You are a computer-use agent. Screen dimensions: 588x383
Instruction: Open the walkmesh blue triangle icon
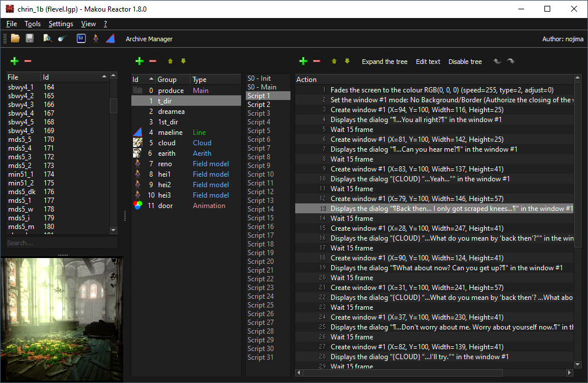click(x=110, y=38)
